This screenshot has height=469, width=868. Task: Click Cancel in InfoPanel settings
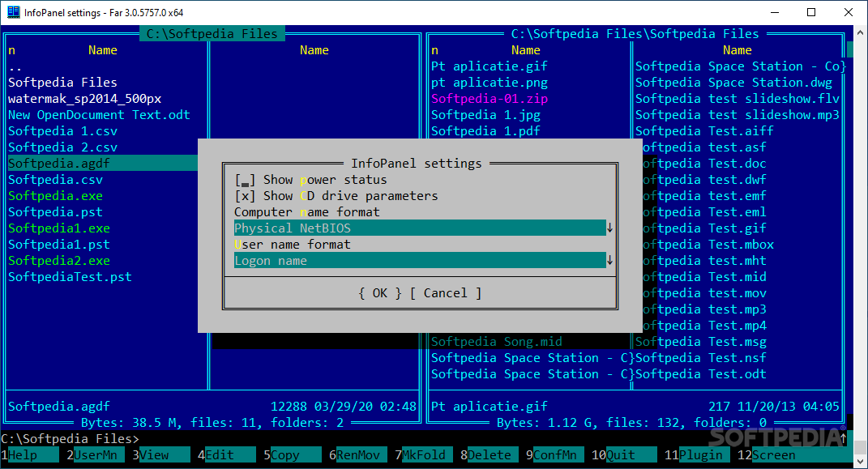[446, 293]
